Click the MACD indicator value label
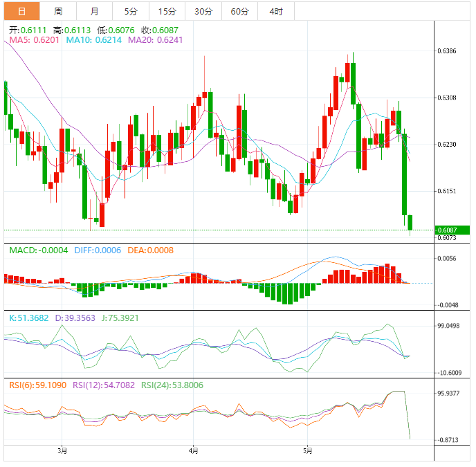Screen dimensions: 476x467 (38, 250)
